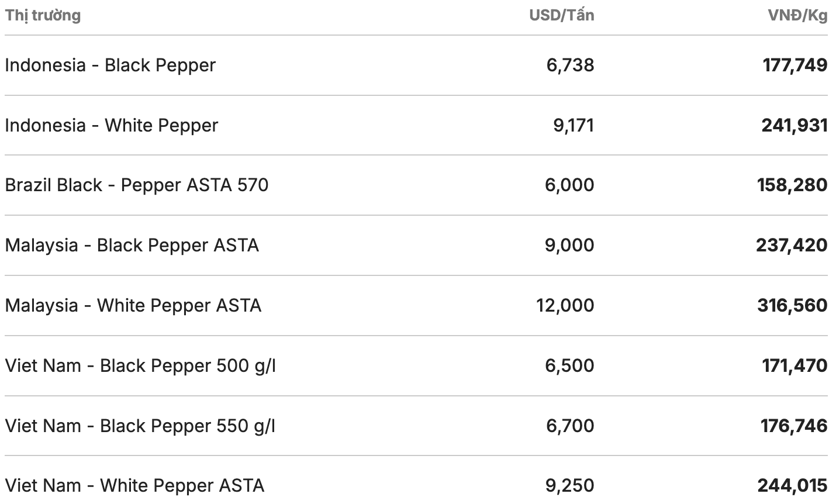Screen dimensions: 836x504
Task: Select the Indonesia - Black Pepper row label
Action: click(110, 65)
